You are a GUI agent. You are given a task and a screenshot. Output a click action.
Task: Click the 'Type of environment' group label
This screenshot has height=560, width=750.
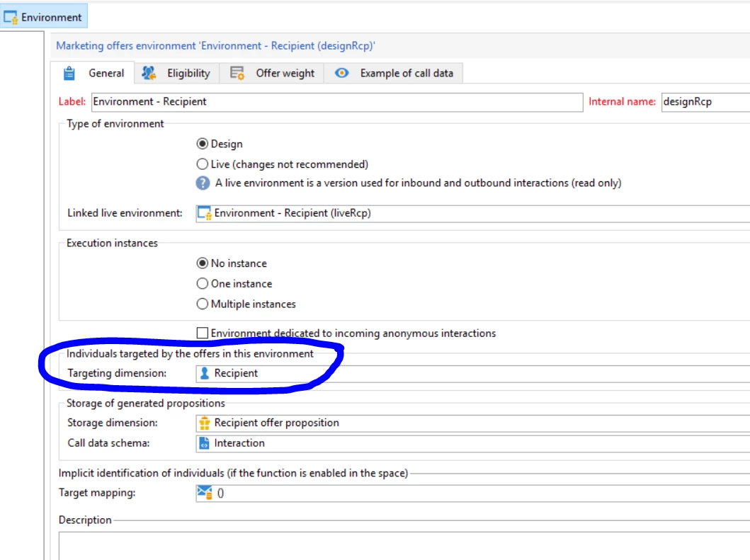[115, 124]
